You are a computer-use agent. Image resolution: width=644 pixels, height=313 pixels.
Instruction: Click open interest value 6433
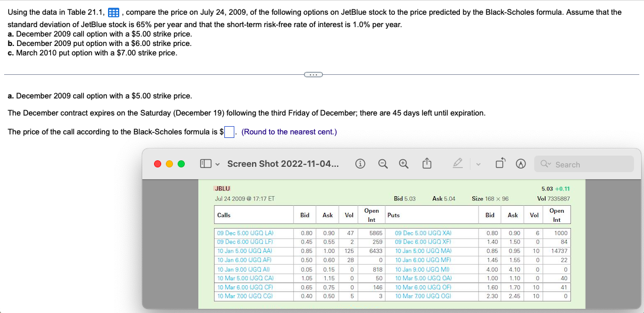[376, 250]
